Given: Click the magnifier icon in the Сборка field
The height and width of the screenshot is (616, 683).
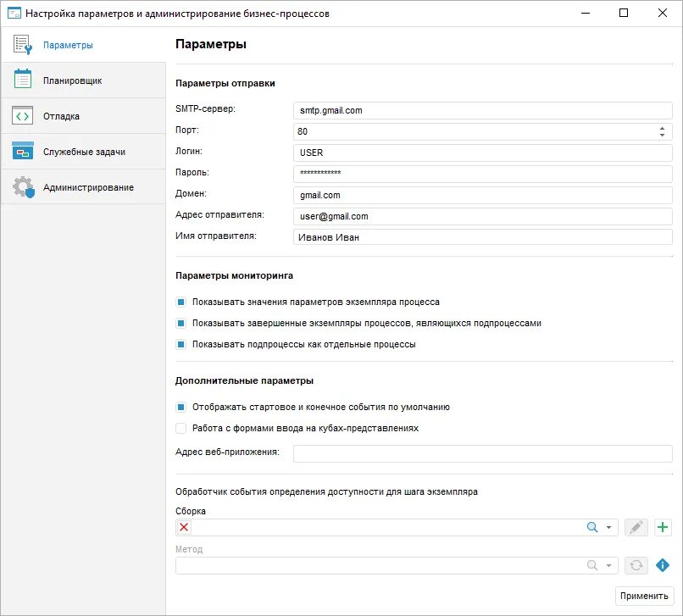Looking at the screenshot, I should [x=592, y=527].
